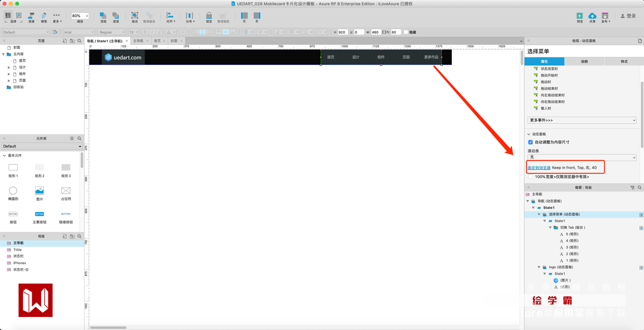Pick the 占位符 placeholder widget

pyautogui.click(x=66, y=193)
